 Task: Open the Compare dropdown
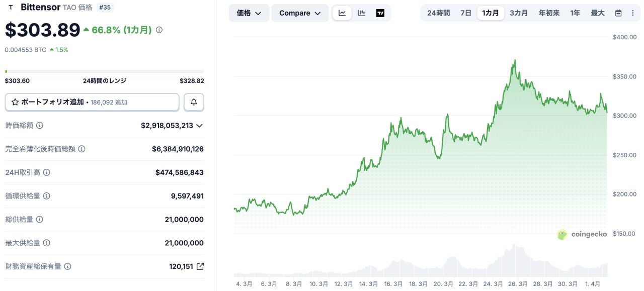[300, 13]
